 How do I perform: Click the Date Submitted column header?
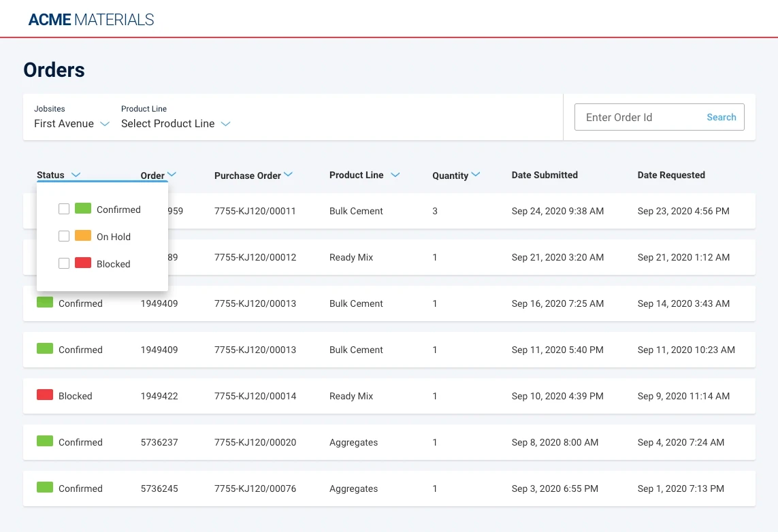[x=545, y=175]
